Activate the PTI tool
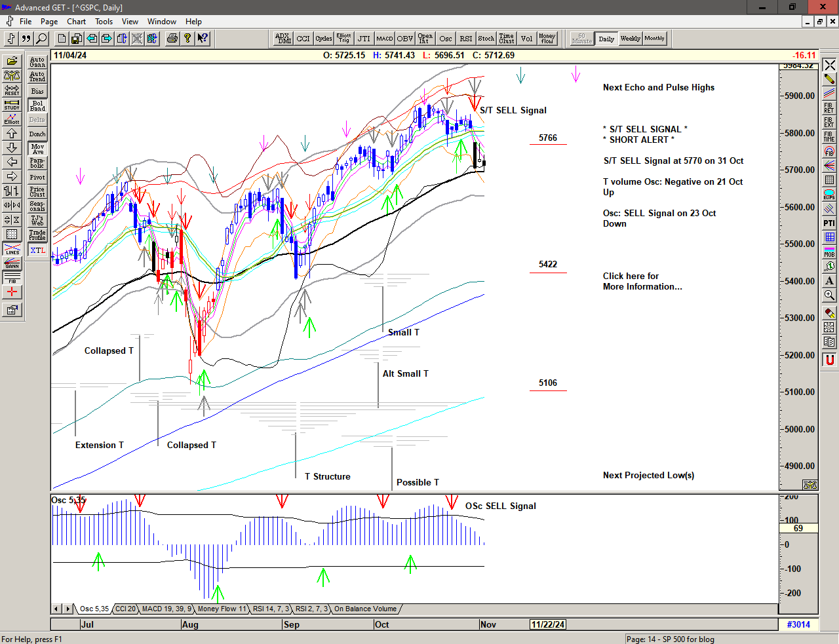 point(829,223)
